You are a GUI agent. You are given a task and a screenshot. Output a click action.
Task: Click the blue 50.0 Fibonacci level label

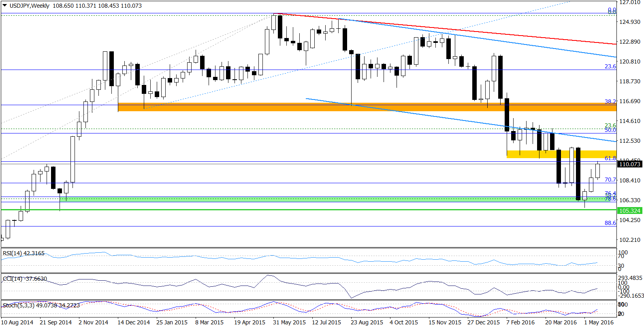[x=610, y=130]
